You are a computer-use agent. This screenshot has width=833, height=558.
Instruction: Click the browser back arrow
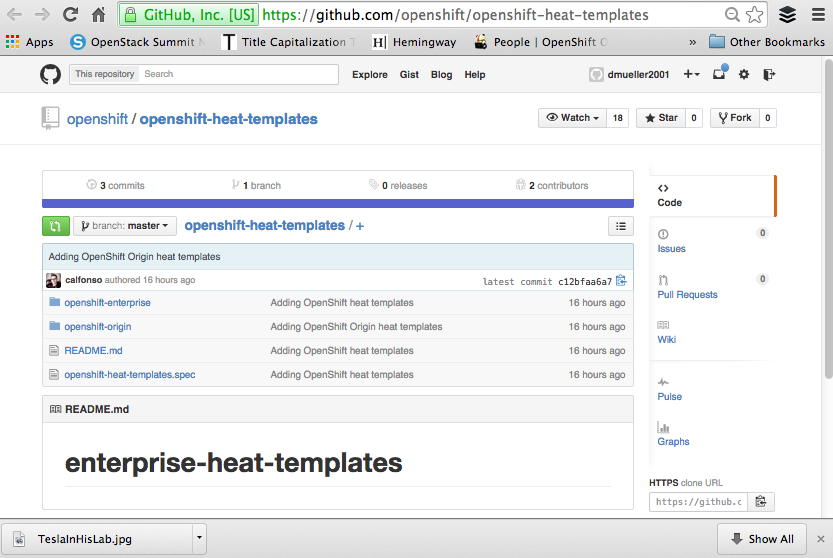point(14,15)
